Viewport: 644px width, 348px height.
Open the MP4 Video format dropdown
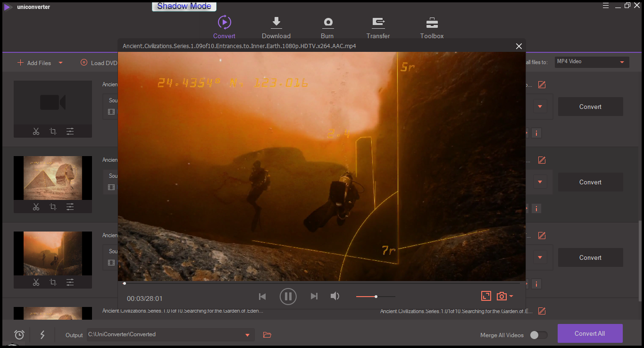[x=592, y=62]
